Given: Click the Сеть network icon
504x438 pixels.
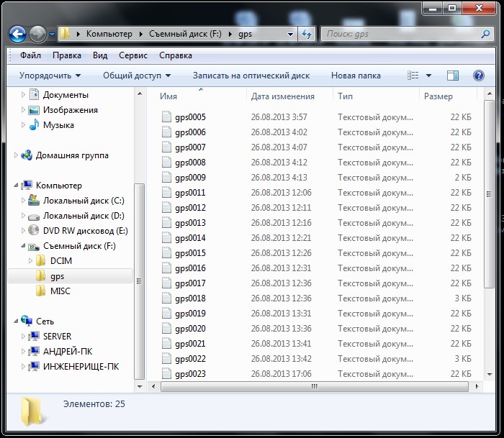Looking at the screenshot, I should tap(27, 321).
